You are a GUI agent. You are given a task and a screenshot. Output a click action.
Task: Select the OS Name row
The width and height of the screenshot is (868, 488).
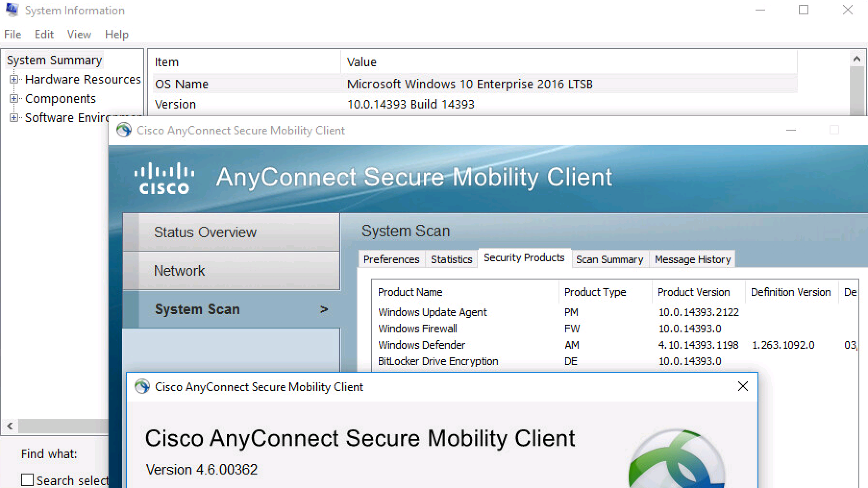coord(475,84)
